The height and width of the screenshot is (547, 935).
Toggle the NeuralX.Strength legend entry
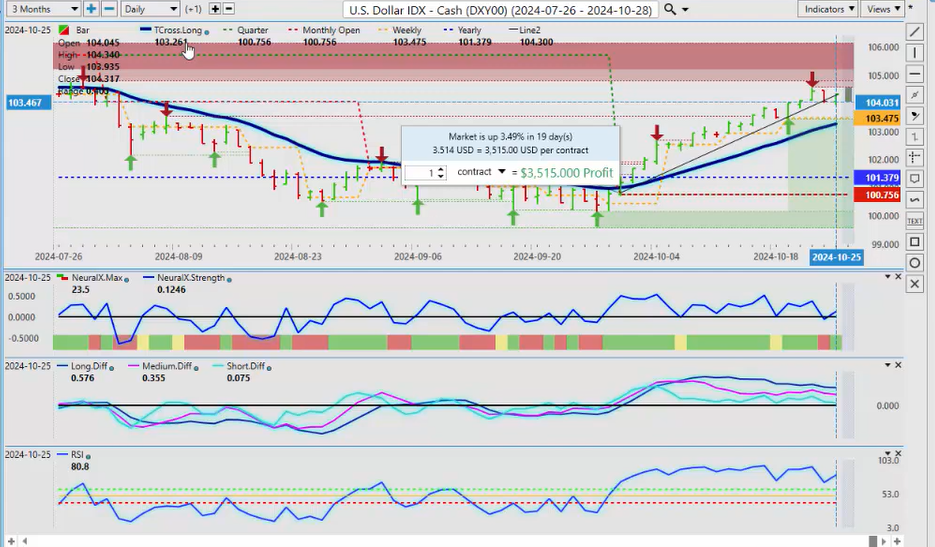pos(181,277)
